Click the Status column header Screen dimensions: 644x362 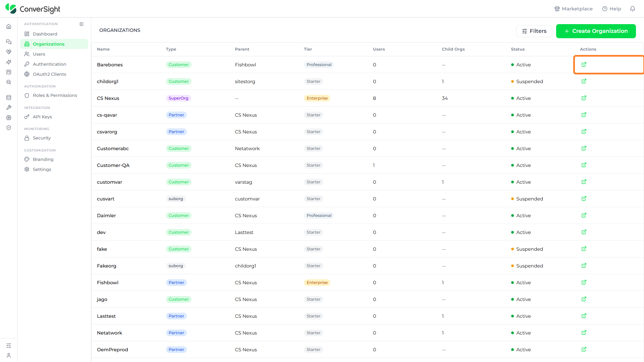(518, 49)
